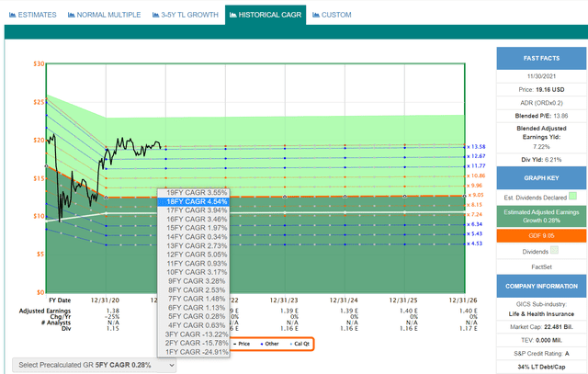The height and width of the screenshot is (374, 588).
Task: Pick 2FY CAGR -15.78% from list
Action: coord(193,344)
